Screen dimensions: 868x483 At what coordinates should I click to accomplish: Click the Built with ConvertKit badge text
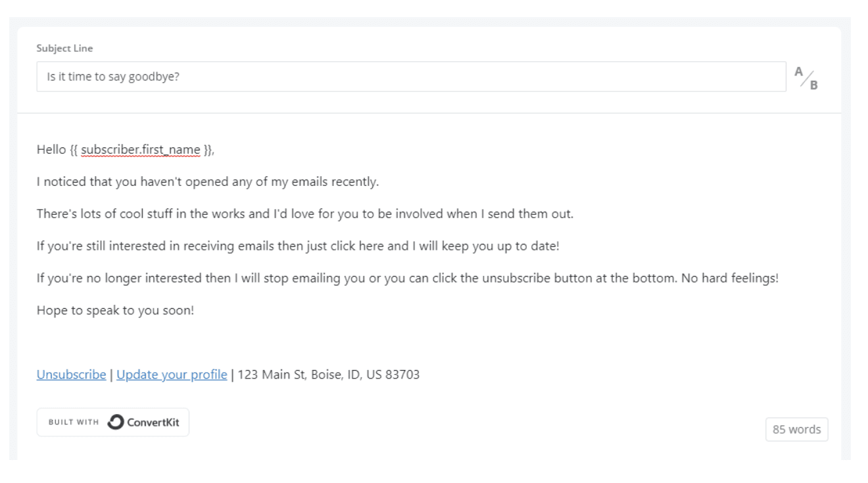pos(112,422)
